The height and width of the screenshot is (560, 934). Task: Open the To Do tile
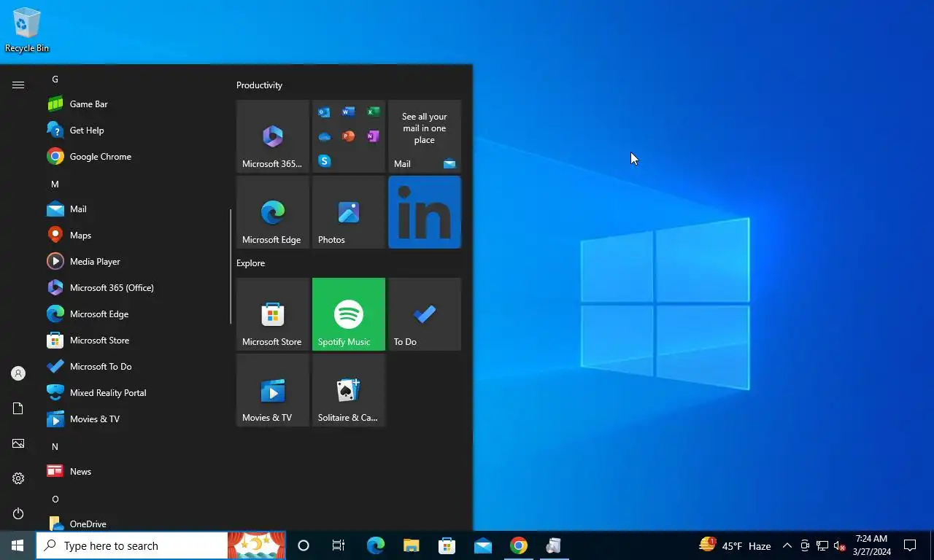[425, 314]
